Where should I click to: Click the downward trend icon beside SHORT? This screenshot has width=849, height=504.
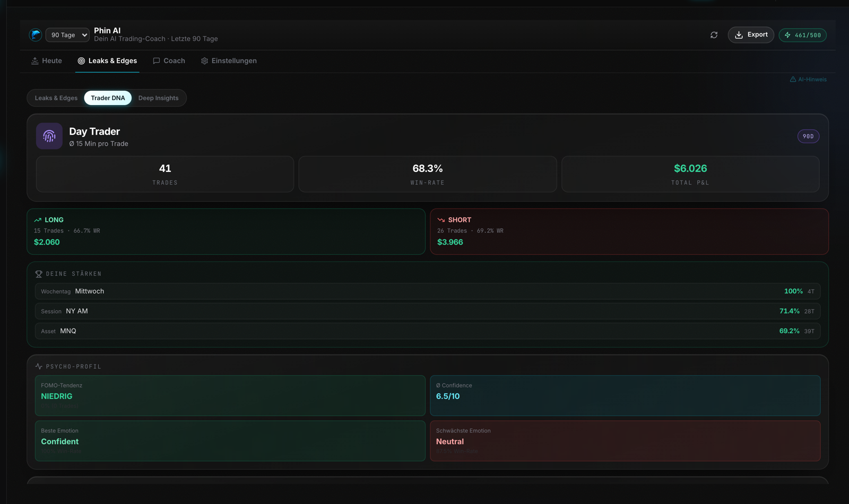[x=441, y=220]
